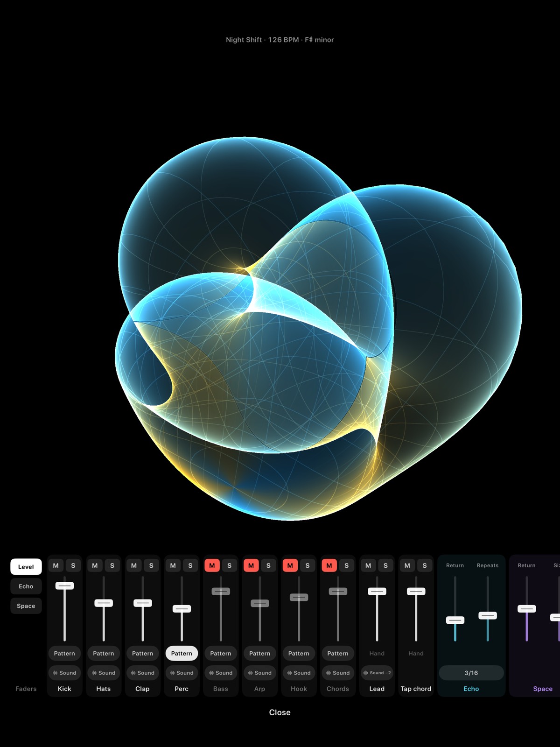This screenshot has height=747, width=560.
Task: Solo the Hook channel
Action: [x=307, y=565]
